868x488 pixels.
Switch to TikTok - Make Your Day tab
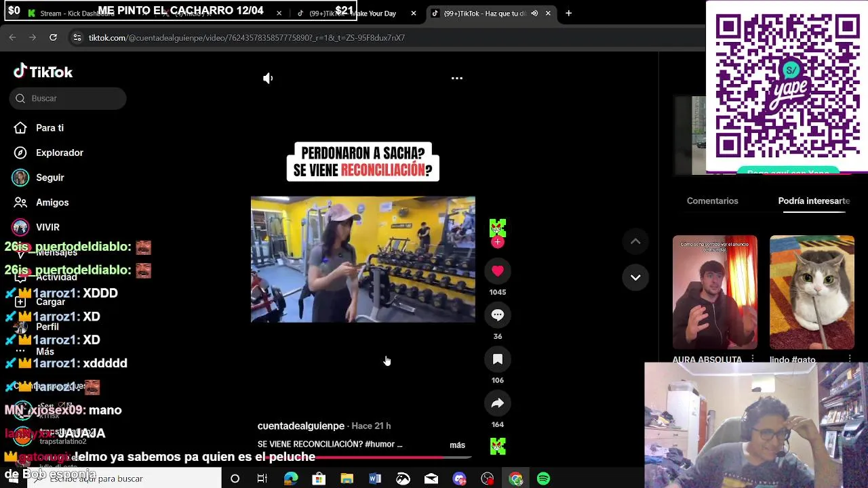(356, 13)
